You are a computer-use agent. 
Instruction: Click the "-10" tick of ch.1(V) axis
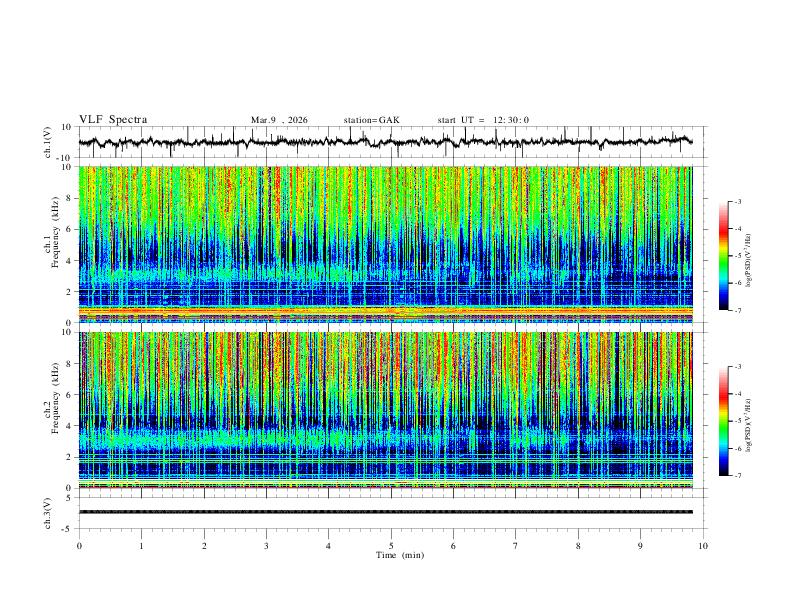[x=64, y=158]
